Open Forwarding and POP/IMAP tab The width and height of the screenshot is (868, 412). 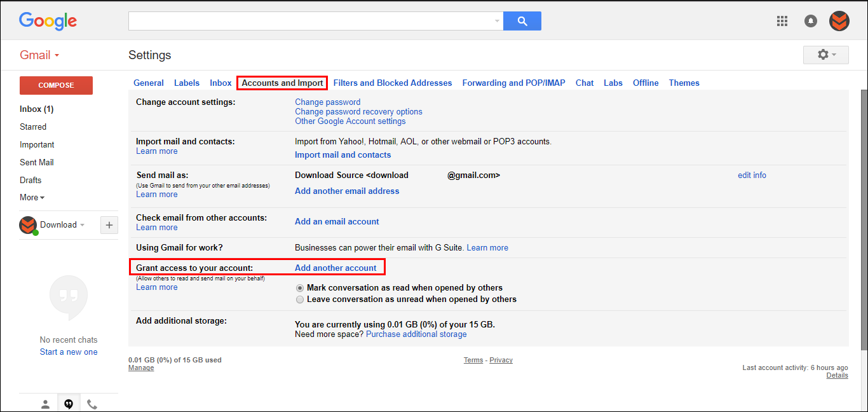pos(513,83)
